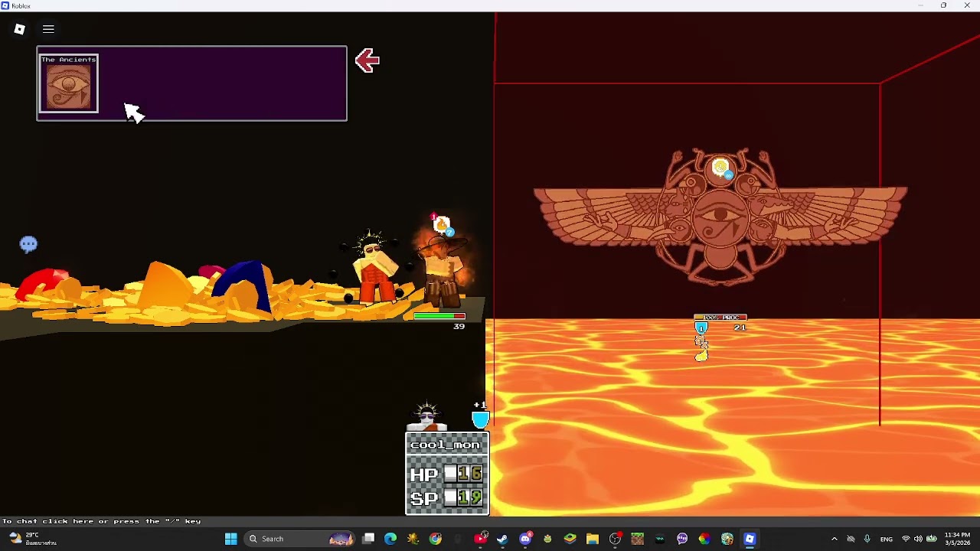Open BlueStacks from the taskbar

570,539
